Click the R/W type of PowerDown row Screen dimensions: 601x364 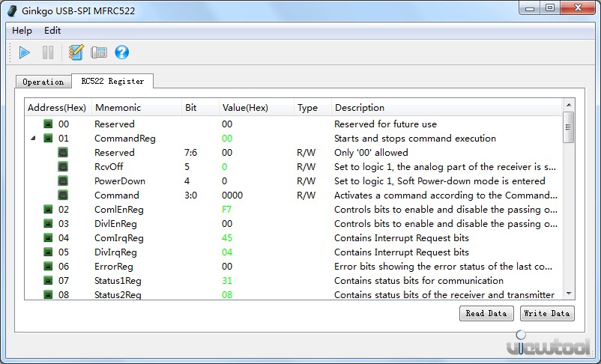pyautogui.click(x=306, y=181)
